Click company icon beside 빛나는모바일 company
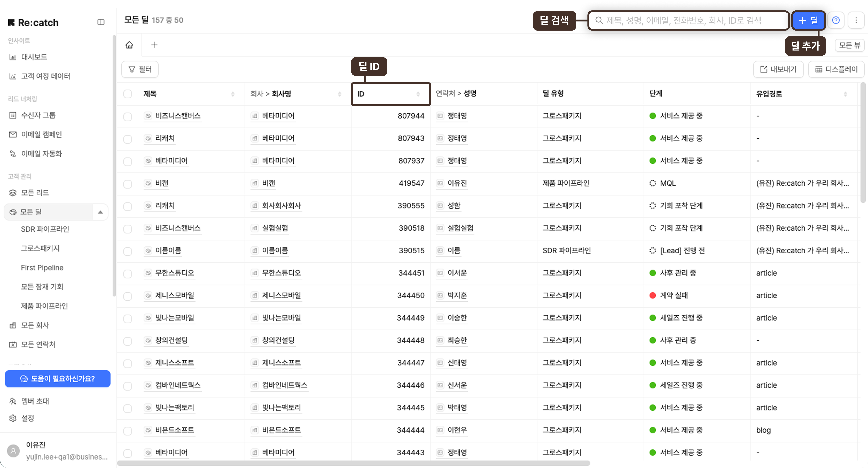This screenshot has width=868, height=468. pos(255,318)
